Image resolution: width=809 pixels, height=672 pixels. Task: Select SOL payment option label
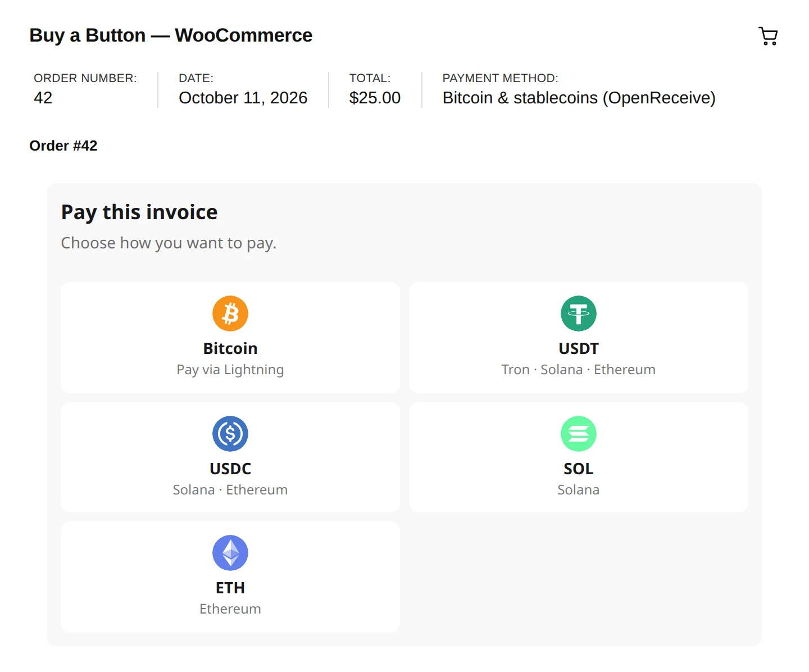pos(579,469)
